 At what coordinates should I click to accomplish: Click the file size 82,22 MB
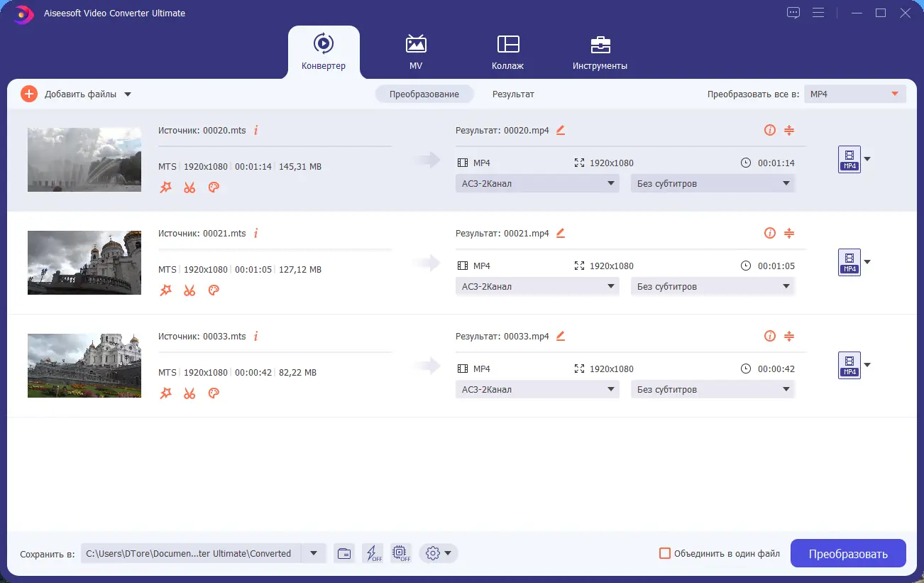coord(297,372)
